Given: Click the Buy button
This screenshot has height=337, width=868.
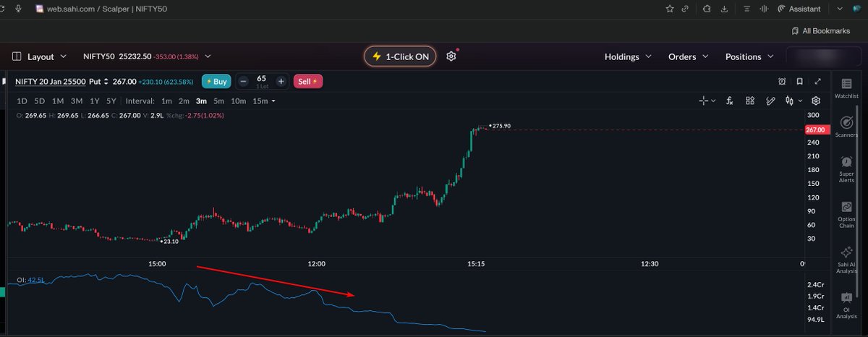Looking at the screenshot, I should [216, 82].
